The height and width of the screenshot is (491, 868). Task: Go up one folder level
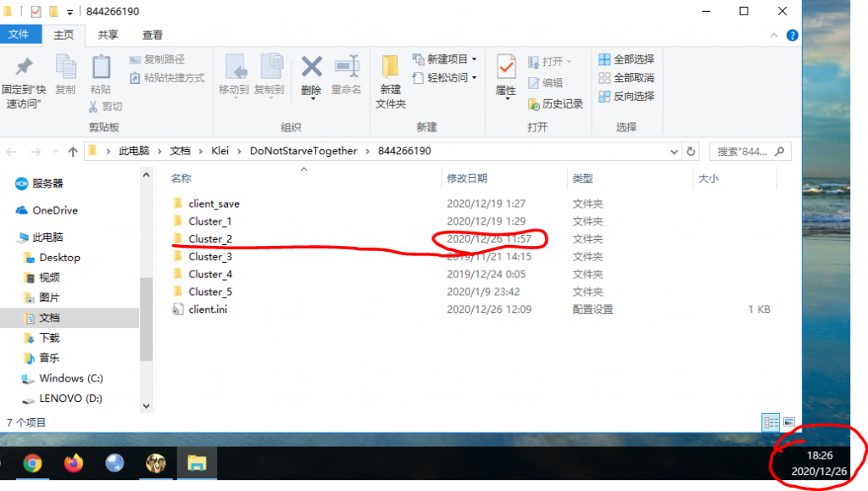tap(73, 152)
